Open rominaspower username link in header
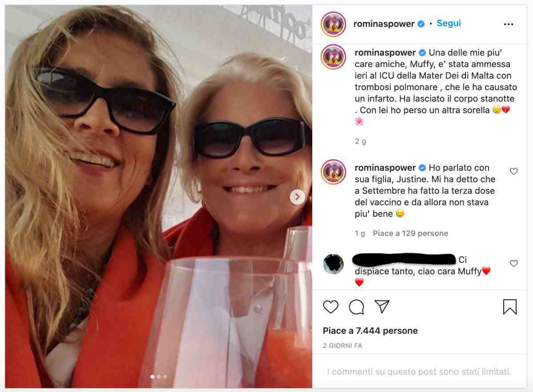This screenshot has height=392, width=533. coord(384,24)
